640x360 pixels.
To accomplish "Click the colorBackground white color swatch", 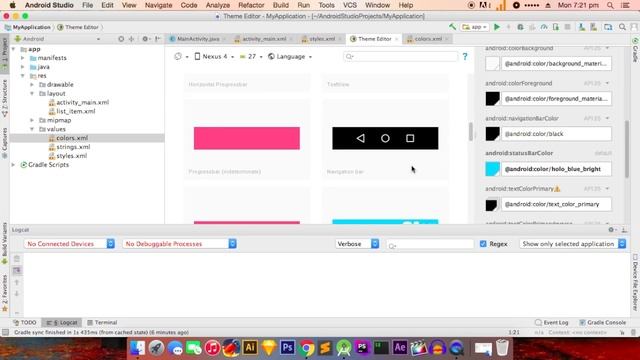I will tap(492, 64).
